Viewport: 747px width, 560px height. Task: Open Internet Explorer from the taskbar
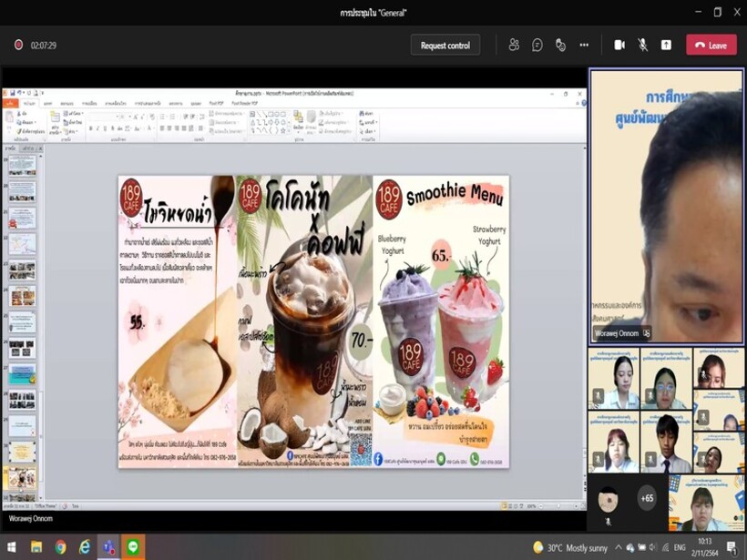(85, 546)
